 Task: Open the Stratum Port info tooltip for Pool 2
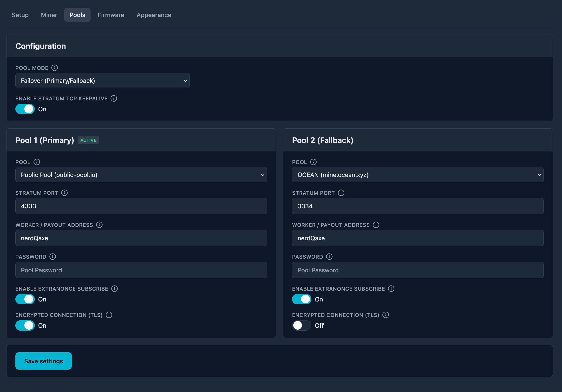click(341, 193)
